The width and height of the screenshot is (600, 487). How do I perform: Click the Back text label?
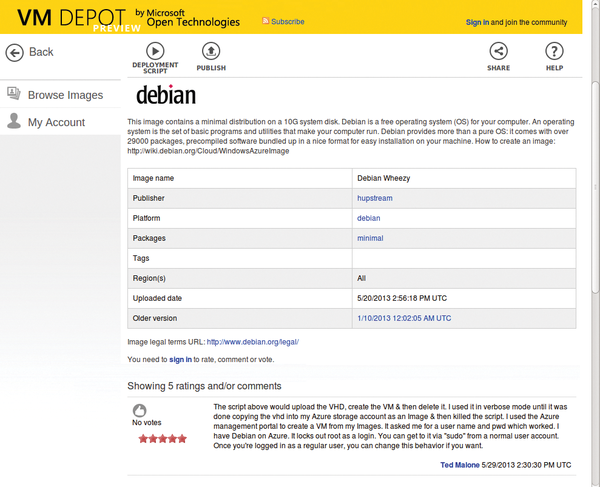tap(41, 52)
